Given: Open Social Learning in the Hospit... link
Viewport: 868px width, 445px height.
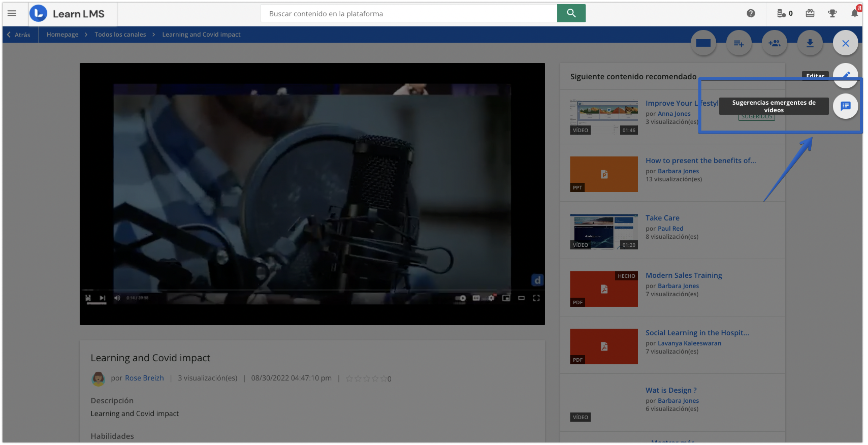Looking at the screenshot, I should coord(697,332).
